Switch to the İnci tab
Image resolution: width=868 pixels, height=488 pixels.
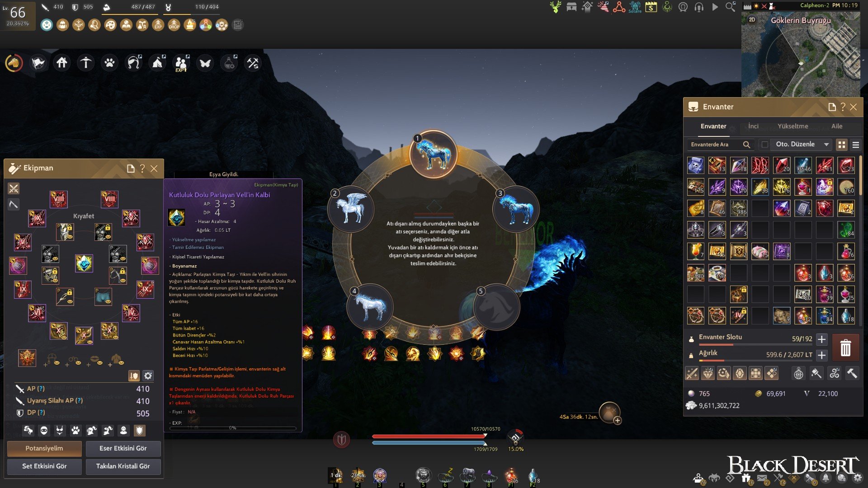(753, 127)
